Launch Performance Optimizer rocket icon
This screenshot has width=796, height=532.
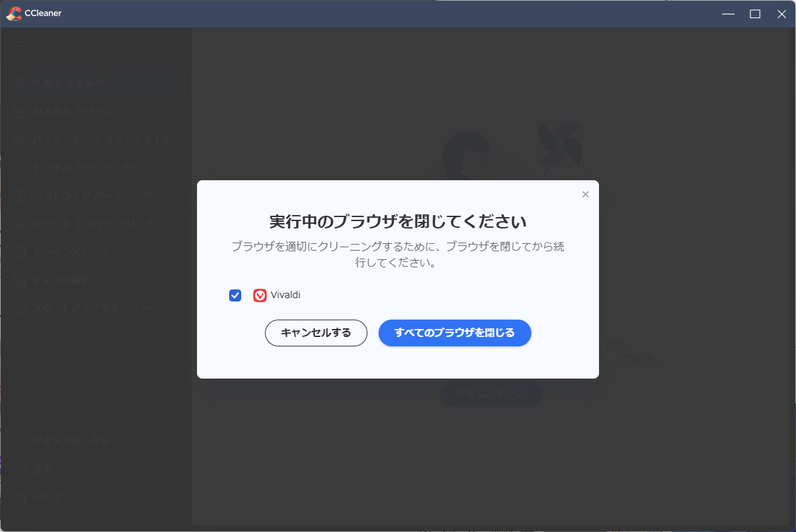pyautogui.click(x=19, y=139)
